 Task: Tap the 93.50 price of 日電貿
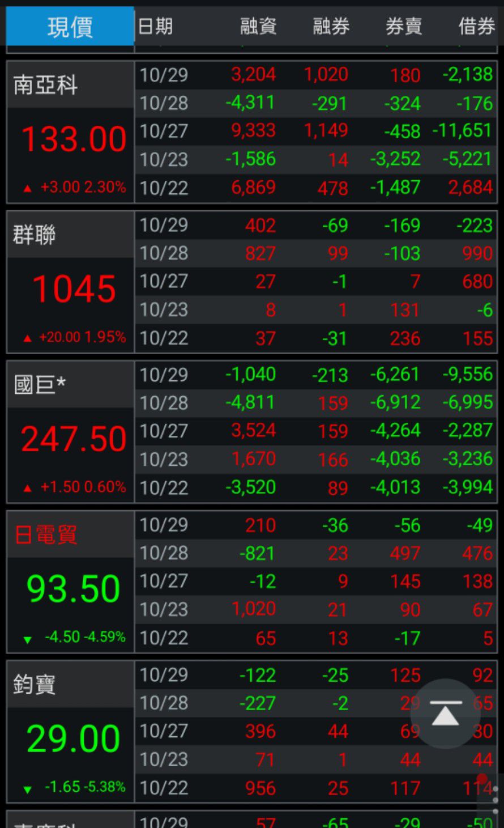click(x=74, y=589)
